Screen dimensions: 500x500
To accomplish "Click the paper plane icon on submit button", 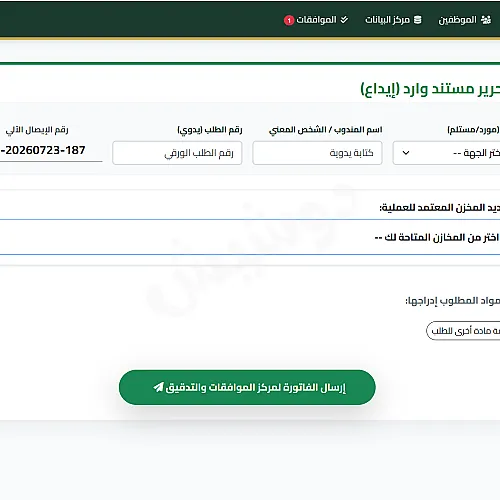I will tap(158, 387).
